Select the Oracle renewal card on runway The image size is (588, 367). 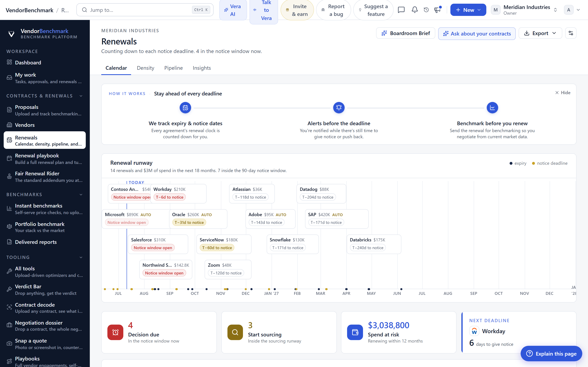(198, 219)
